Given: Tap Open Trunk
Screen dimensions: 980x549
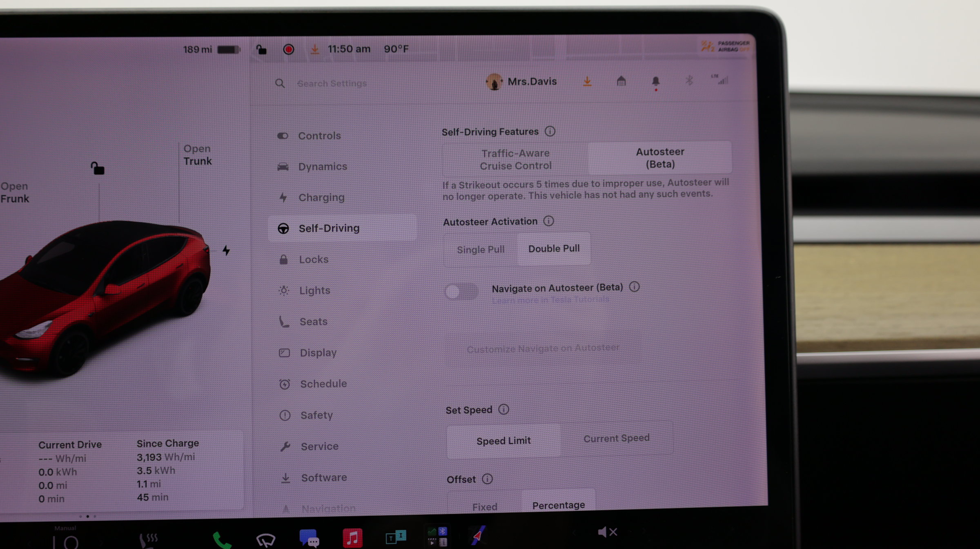Looking at the screenshot, I should tap(198, 155).
